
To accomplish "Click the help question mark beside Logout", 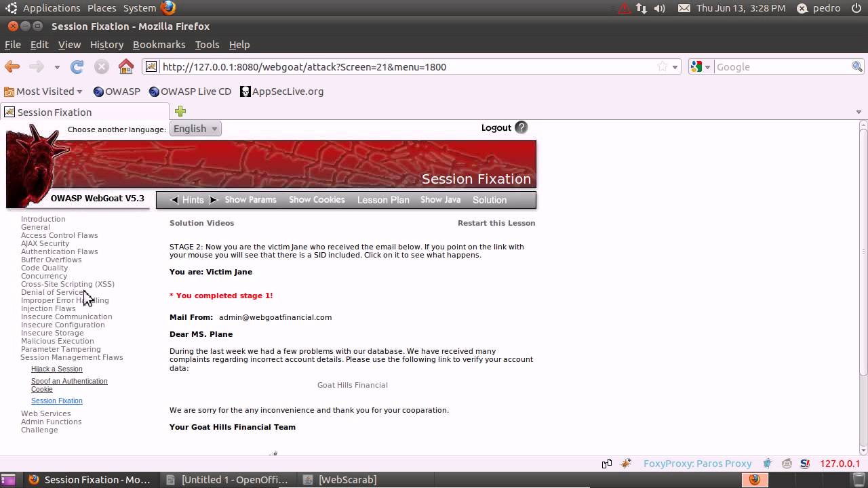I will (x=521, y=127).
